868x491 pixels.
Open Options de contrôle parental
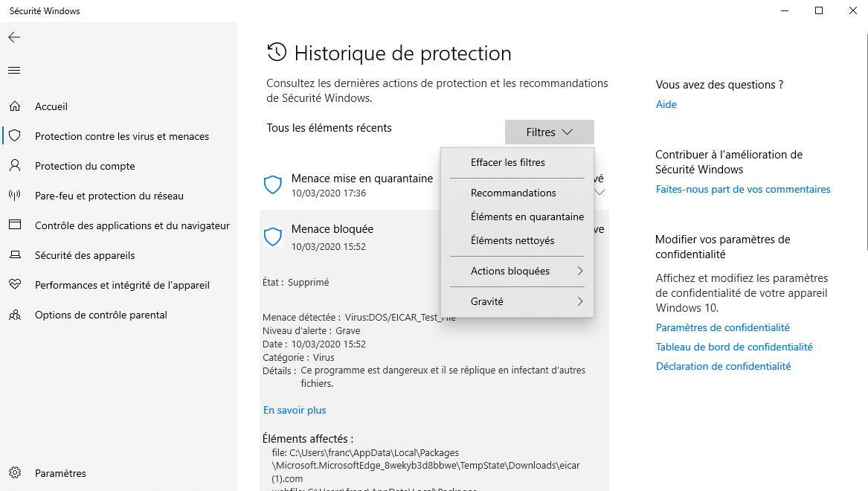(x=100, y=315)
